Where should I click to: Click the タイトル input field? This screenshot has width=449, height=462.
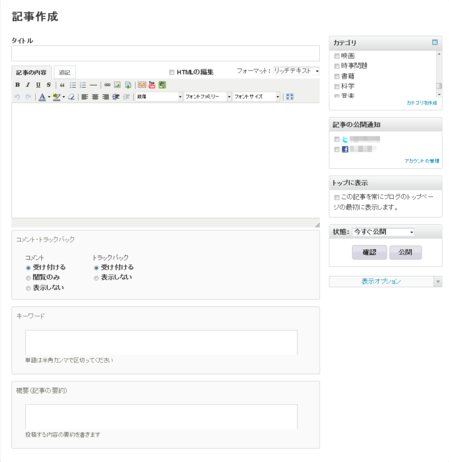pyautogui.click(x=165, y=53)
